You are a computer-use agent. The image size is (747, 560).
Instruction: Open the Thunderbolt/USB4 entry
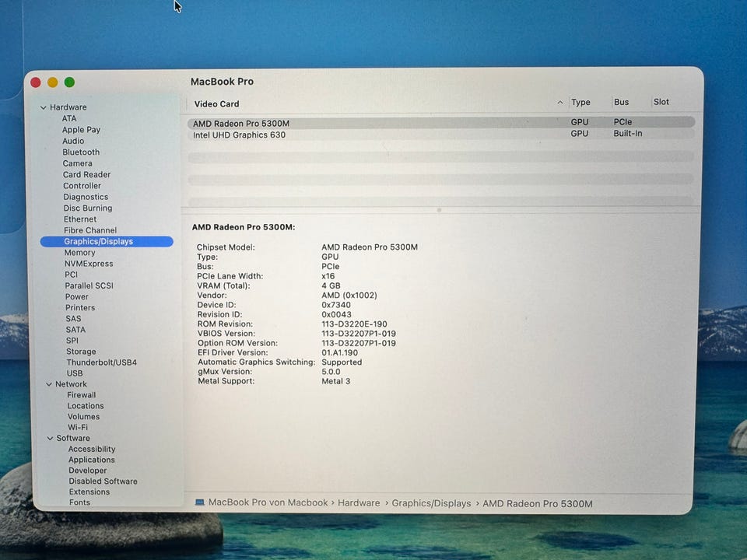tap(101, 362)
